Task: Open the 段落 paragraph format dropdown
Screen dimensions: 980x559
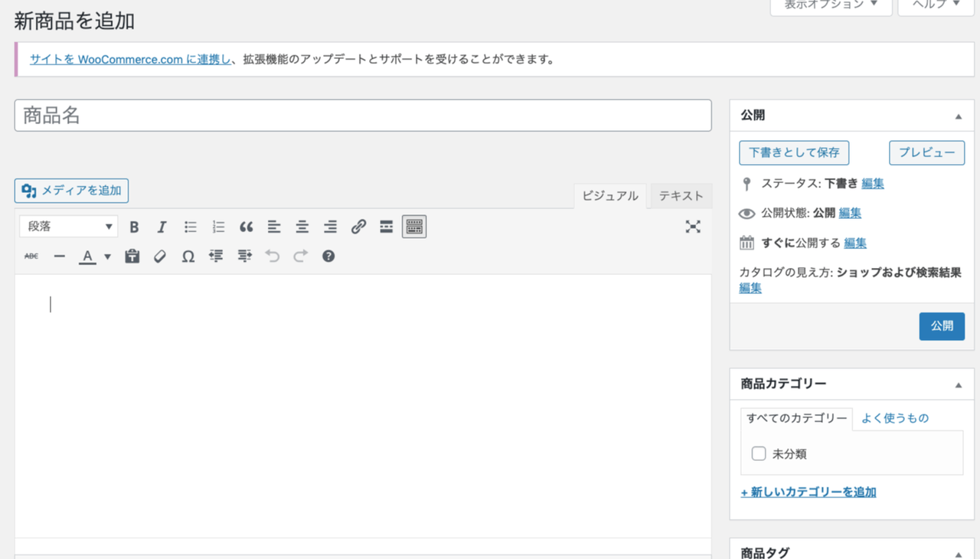Action: 68,227
